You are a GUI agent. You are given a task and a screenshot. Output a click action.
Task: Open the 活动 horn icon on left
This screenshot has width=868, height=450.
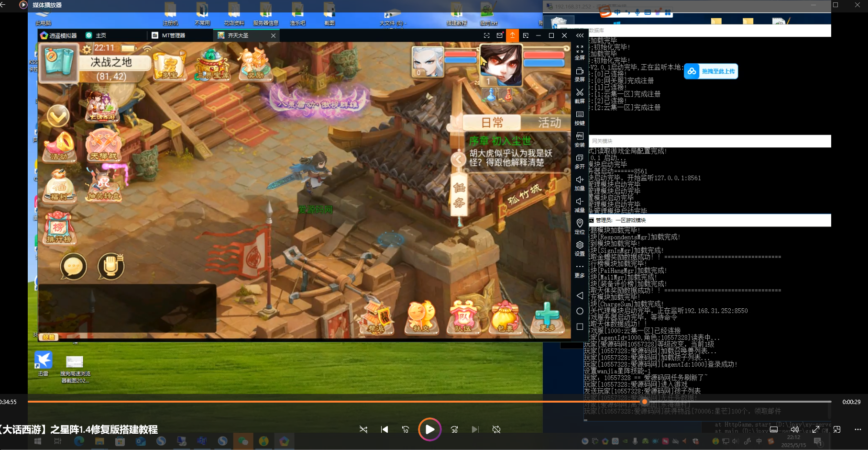59,146
